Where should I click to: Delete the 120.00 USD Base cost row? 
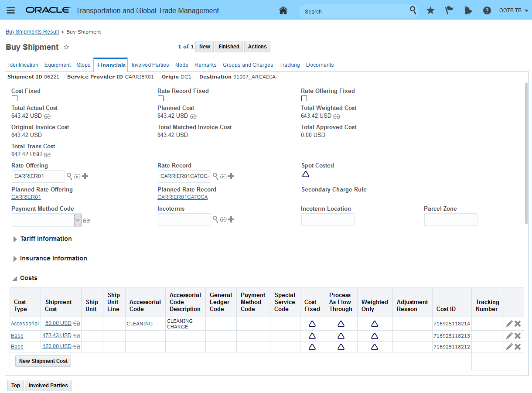point(518,347)
